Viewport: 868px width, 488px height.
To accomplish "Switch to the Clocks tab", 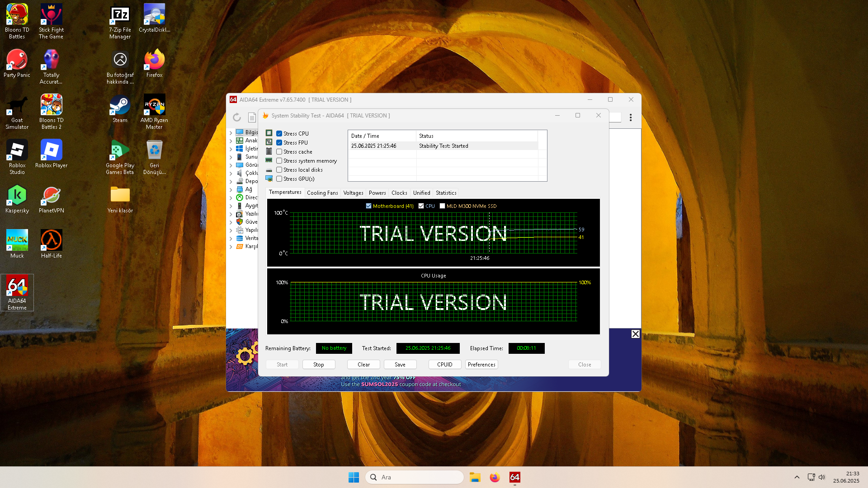I will click(x=399, y=193).
